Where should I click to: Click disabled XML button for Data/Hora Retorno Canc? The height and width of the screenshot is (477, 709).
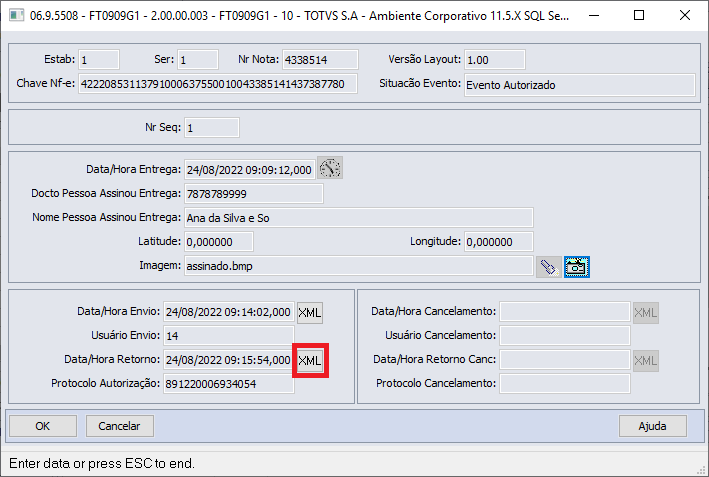(646, 360)
